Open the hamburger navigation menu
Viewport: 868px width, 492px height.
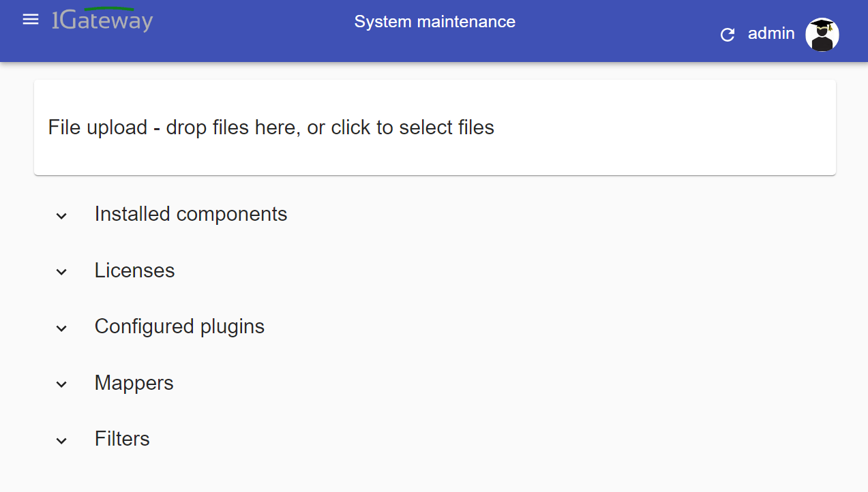pos(31,20)
